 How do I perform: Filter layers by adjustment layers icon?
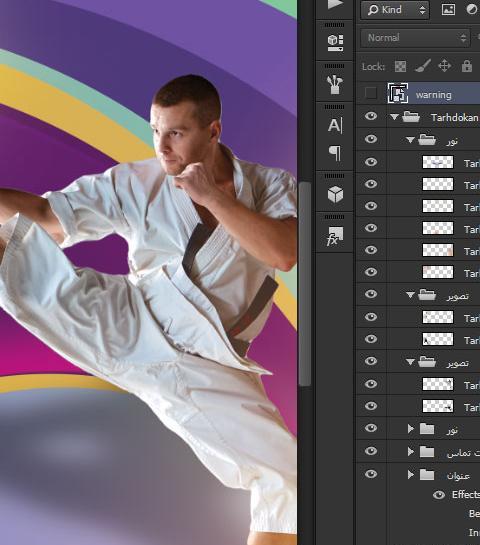[x=472, y=9]
